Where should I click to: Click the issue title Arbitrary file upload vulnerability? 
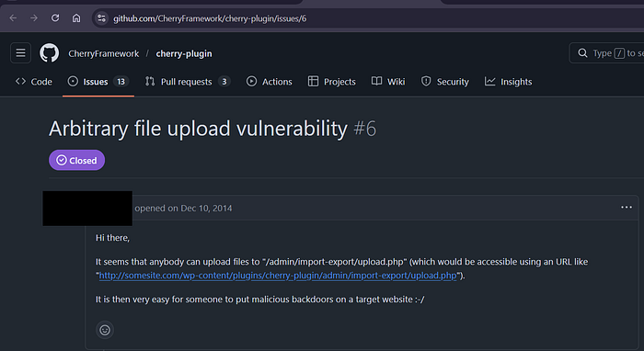[198, 129]
